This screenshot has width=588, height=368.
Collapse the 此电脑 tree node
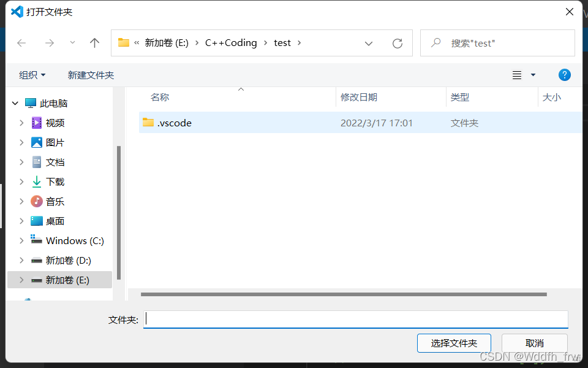tap(15, 102)
